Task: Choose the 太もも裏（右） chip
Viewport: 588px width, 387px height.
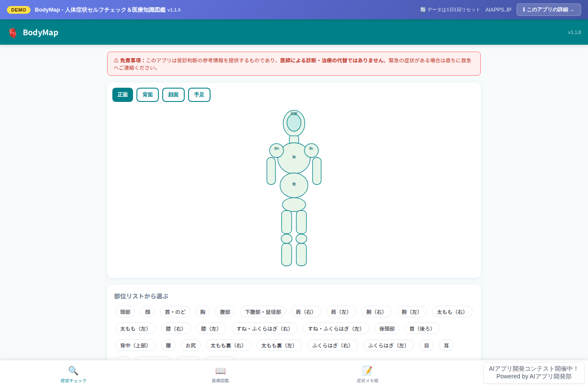Action: (229, 345)
